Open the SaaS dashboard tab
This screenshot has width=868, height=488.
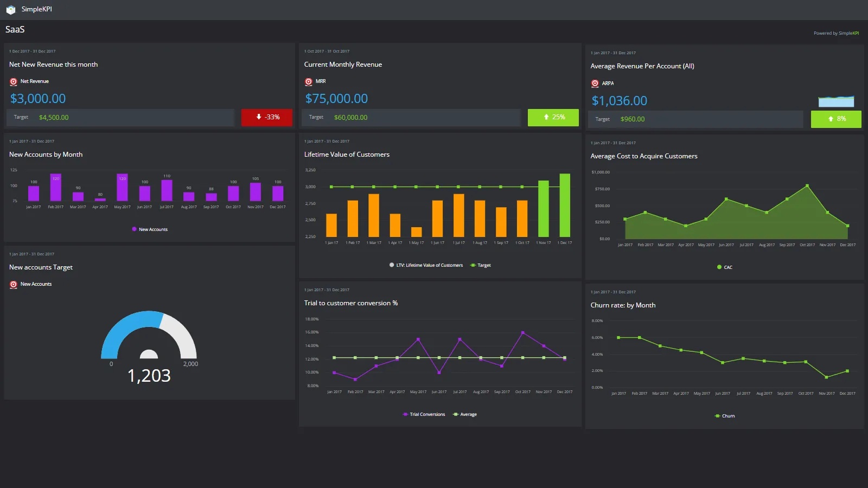pyautogui.click(x=14, y=29)
